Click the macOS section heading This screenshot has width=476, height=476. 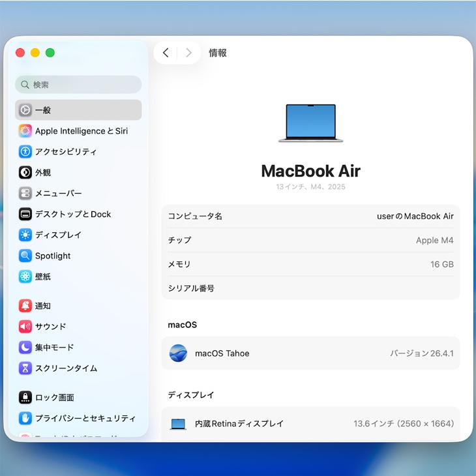(x=183, y=325)
